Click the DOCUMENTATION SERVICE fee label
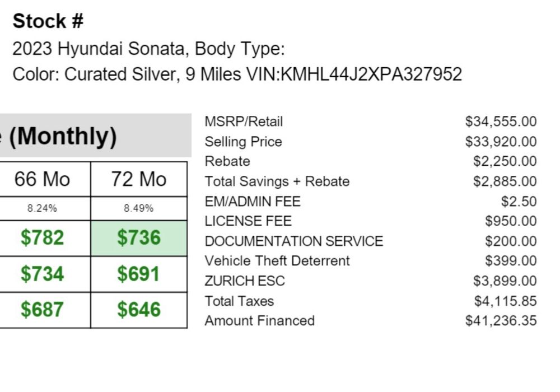This screenshot has height=392, width=560. pos(294,241)
